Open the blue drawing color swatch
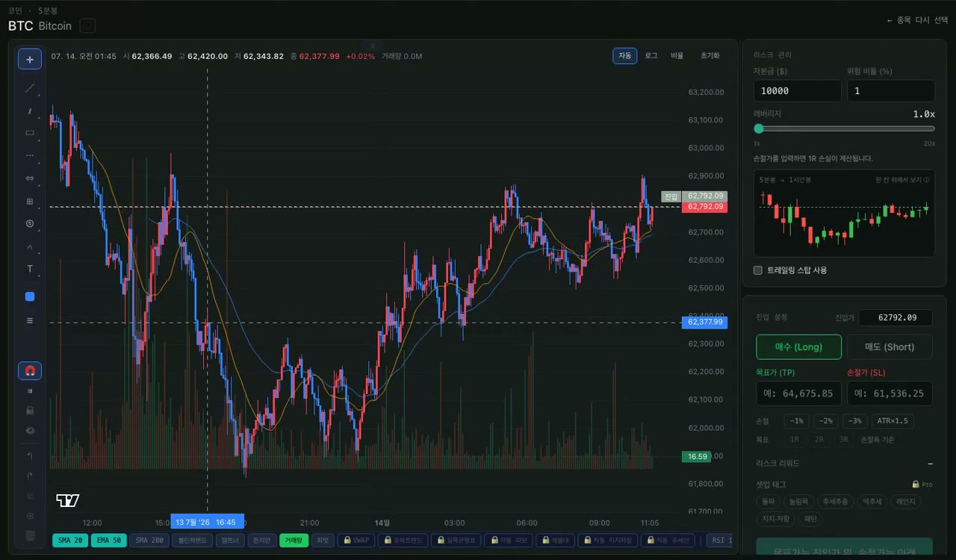Viewport: 956px width, 560px height. pos(30,296)
